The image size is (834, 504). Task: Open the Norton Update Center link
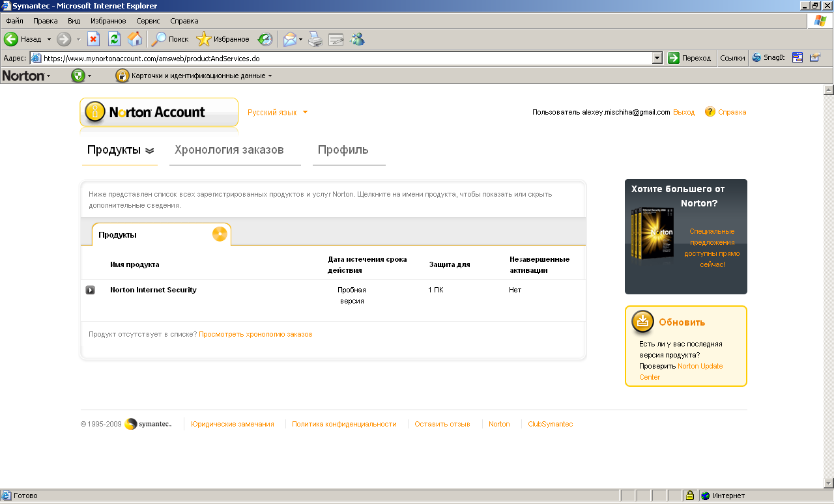(681, 371)
